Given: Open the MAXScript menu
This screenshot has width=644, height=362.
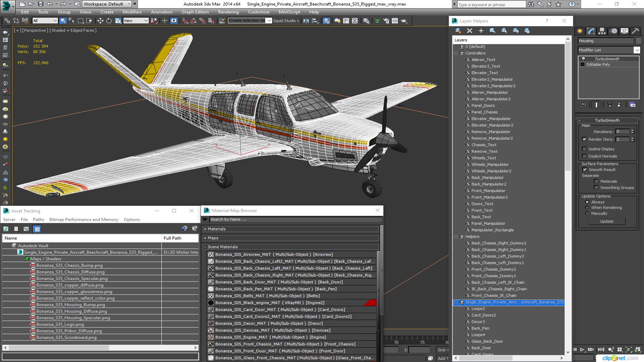Looking at the screenshot, I should [x=289, y=12].
